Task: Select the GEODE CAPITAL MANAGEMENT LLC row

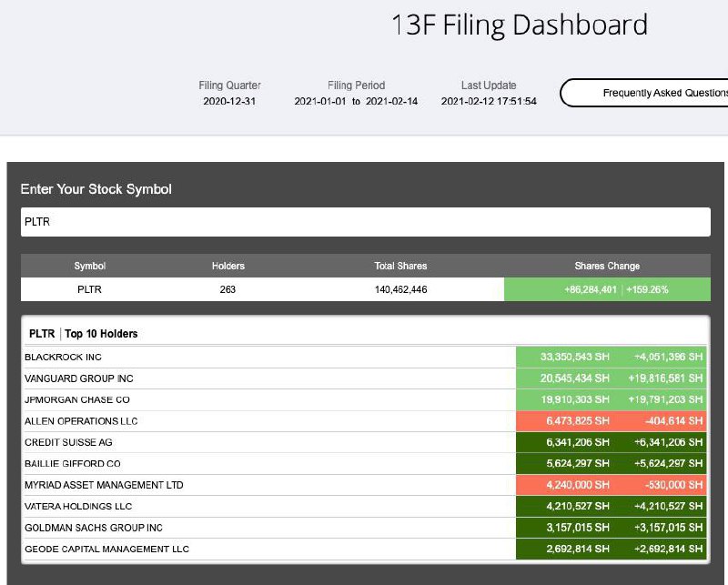Action: click(x=366, y=550)
